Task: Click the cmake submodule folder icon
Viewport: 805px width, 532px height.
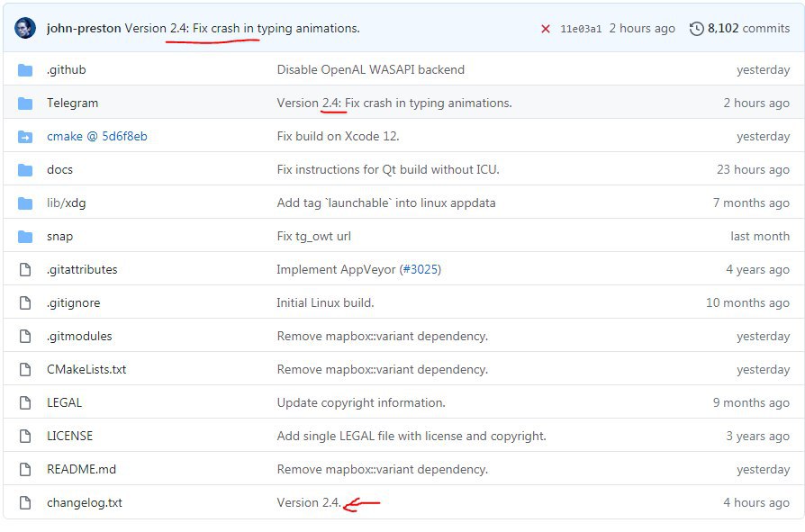Action: [x=25, y=137]
